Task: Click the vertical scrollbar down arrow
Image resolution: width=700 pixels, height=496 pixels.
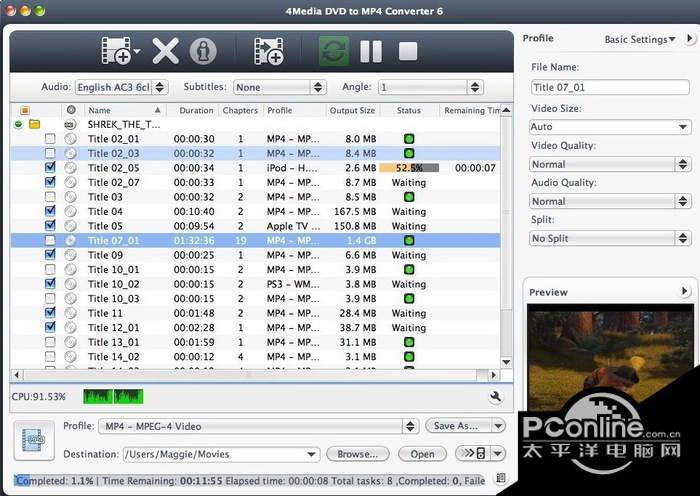Action: click(506, 362)
